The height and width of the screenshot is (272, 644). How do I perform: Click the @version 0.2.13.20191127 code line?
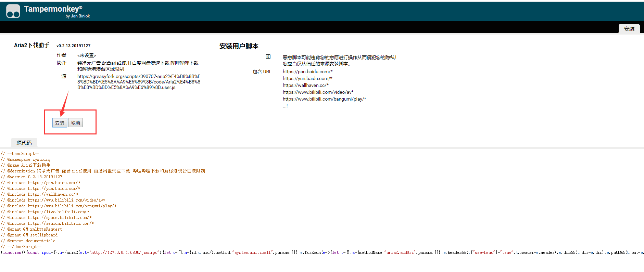tap(31, 177)
